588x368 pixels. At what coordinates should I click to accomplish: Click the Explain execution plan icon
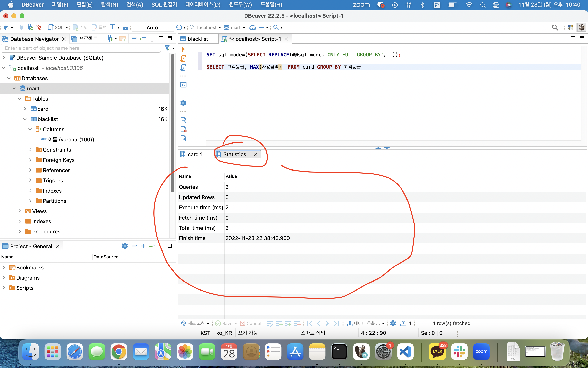[x=183, y=67]
